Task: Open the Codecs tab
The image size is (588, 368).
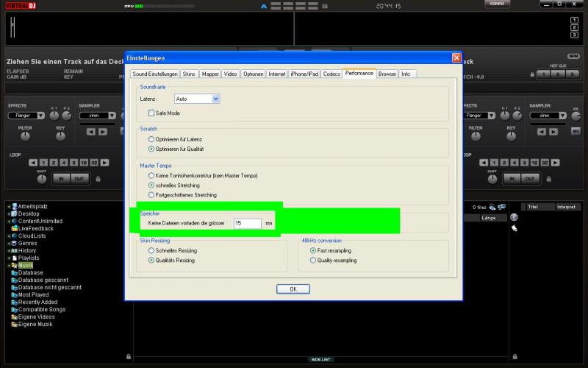Action: point(331,74)
